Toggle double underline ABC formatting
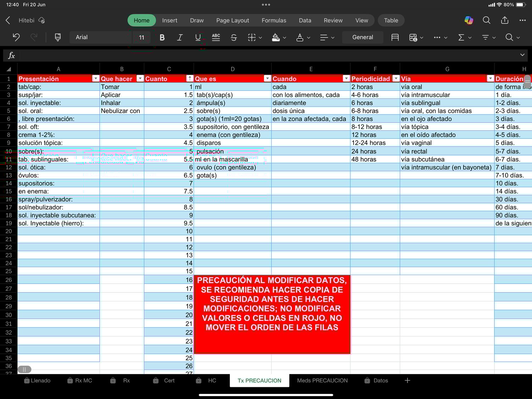532x399 pixels. click(x=216, y=37)
